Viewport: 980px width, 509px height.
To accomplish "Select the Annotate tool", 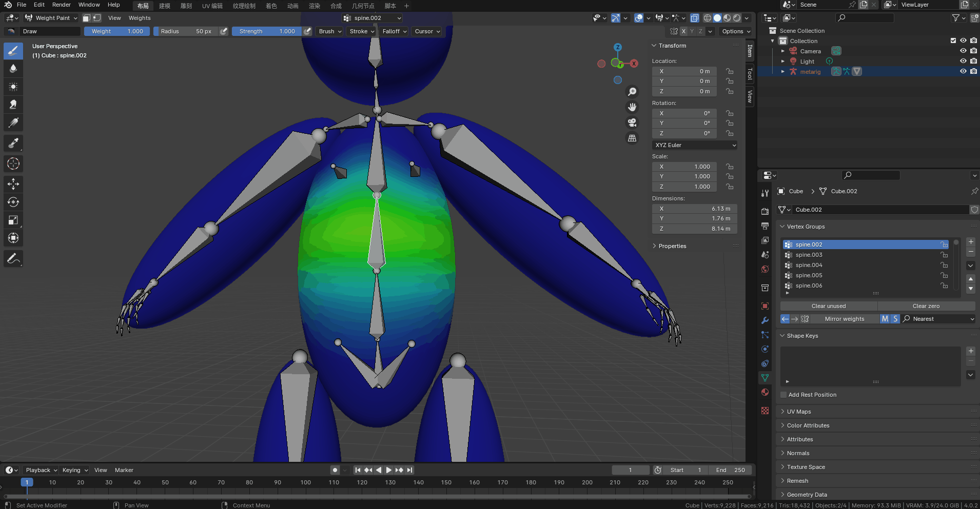I will (13, 258).
